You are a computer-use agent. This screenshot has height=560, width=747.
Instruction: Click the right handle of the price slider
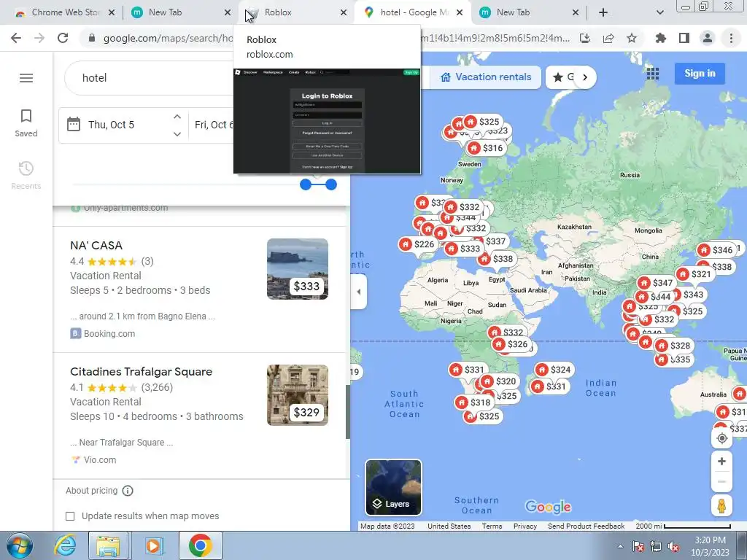331,184
